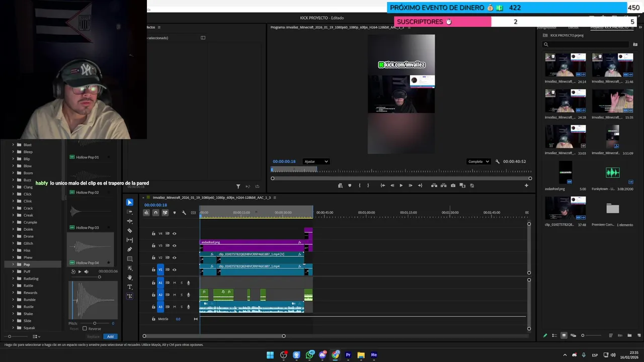Mute audio track A1
The width and height of the screenshot is (644, 362).
click(x=175, y=283)
